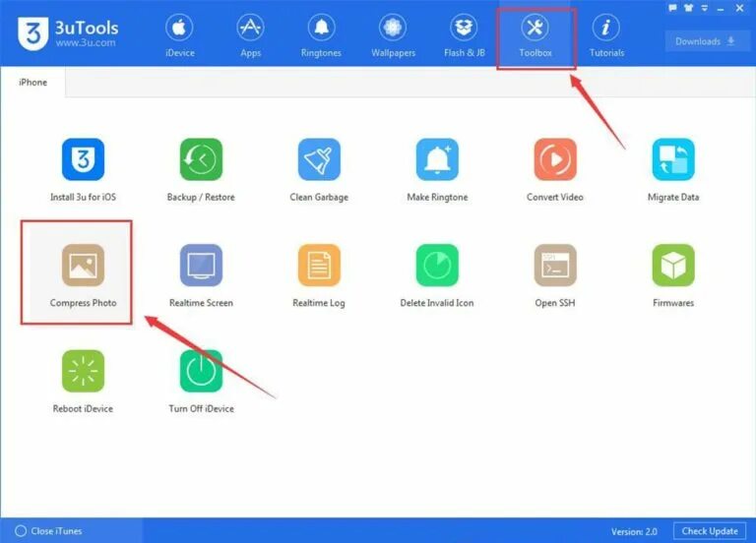The height and width of the screenshot is (543, 756).
Task: Open the Wallpapers section
Action: tap(393, 35)
